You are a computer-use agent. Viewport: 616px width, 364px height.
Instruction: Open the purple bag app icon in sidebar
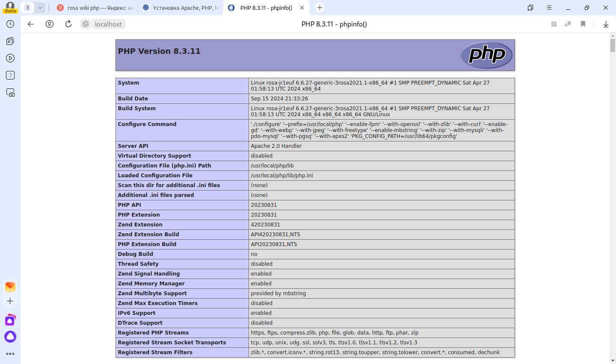[10, 320]
